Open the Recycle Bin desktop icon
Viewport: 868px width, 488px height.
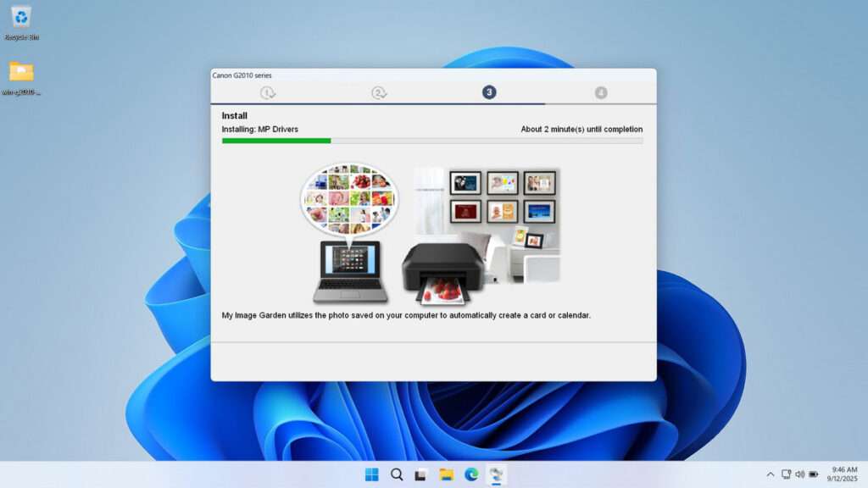pos(21,20)
